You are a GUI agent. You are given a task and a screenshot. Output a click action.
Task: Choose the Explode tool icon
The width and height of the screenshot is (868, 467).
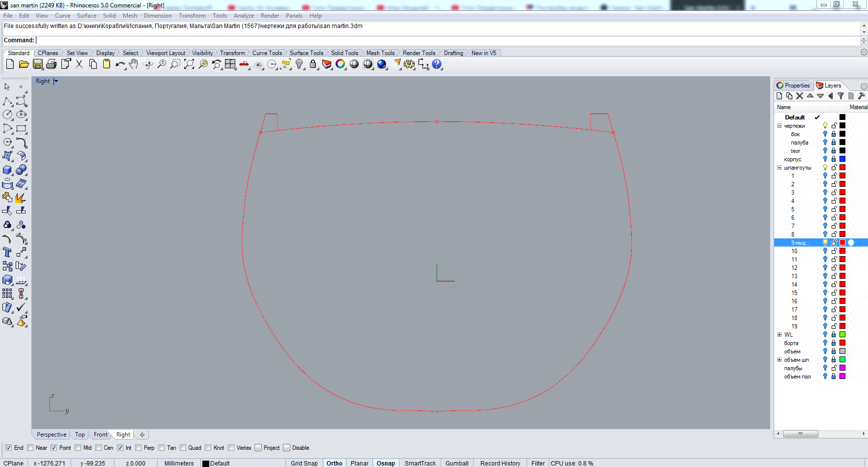[x=21, y=198]
